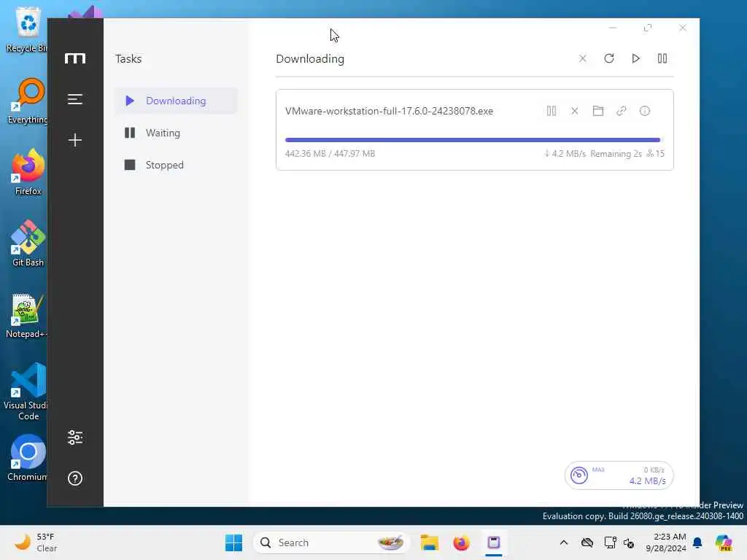
Task: Open the preferences sliders icon in the sidebar
Action: (75, 437)
